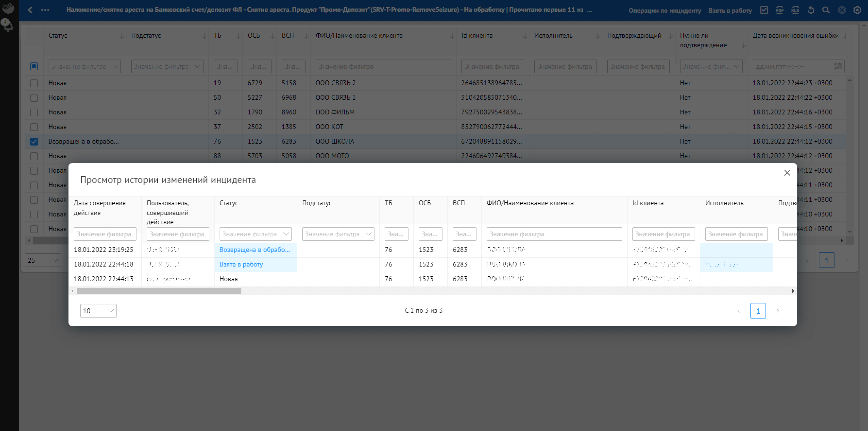Viewport: 868px width, 431px height.
Task: Open Подстатус filter dropdown in history dialog
Action: (338, 234)
